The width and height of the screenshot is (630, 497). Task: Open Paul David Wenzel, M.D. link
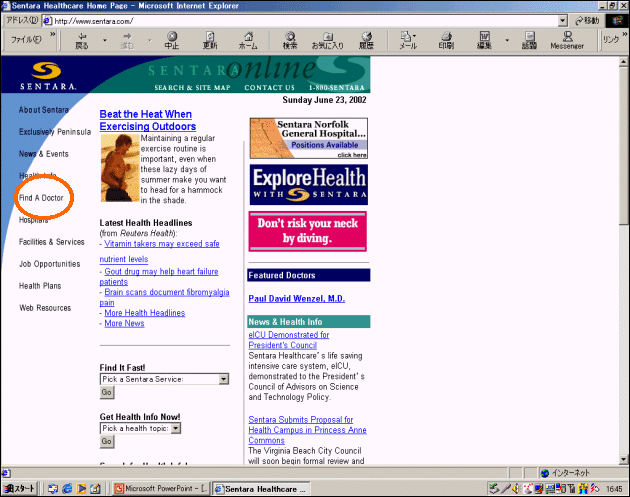click(x=297, y=298)
